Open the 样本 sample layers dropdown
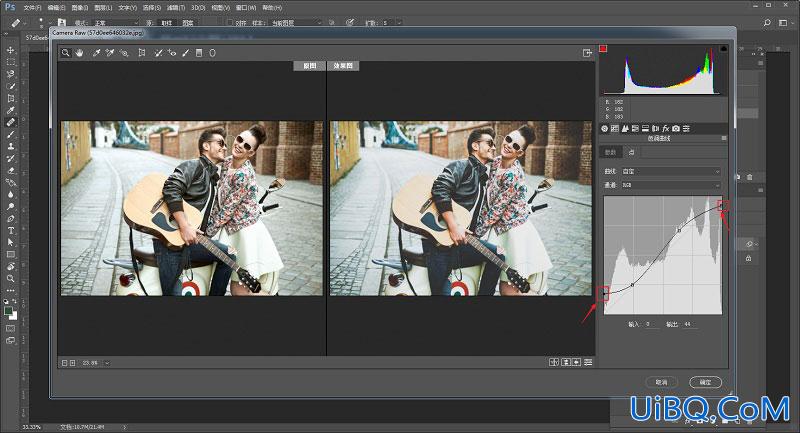Image resolution: width=800 pixels, height=433 pixels. [x=297, y=23]
